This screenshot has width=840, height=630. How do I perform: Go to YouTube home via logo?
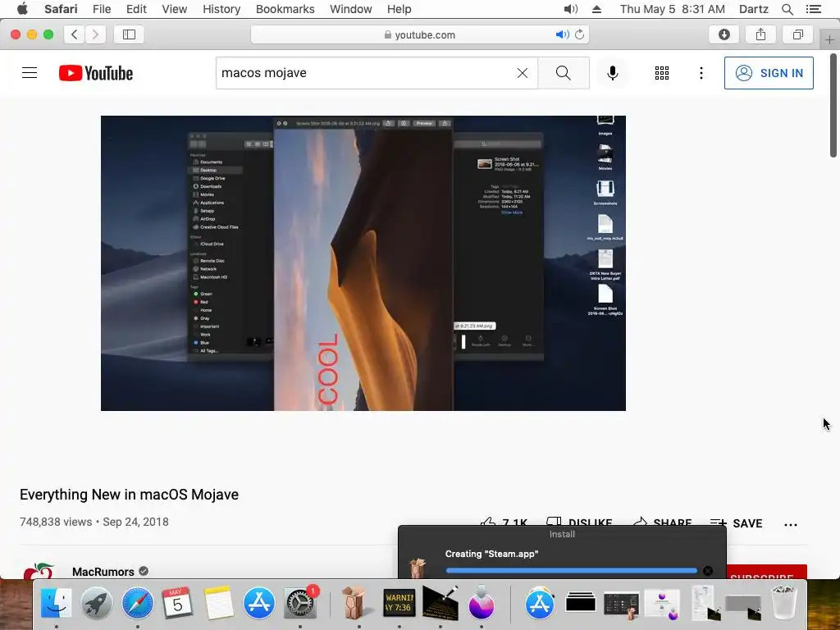[96, 73]
